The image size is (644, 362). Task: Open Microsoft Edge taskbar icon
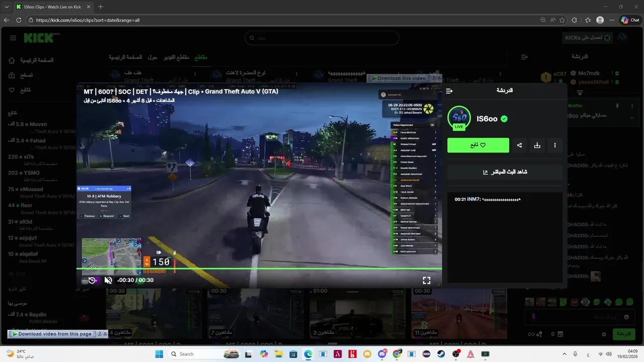tap(308, 354)
